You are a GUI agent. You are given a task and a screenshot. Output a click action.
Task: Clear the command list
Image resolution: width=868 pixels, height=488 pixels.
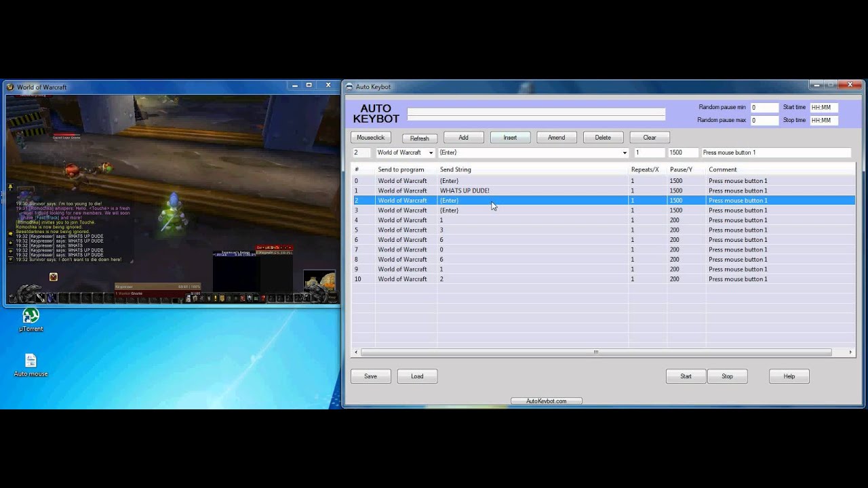650,138
